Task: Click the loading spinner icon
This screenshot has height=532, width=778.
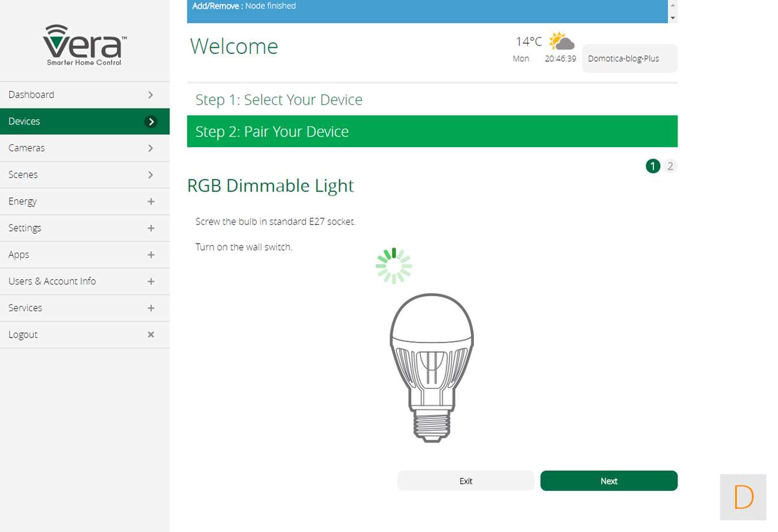Action: coord(394,266)
